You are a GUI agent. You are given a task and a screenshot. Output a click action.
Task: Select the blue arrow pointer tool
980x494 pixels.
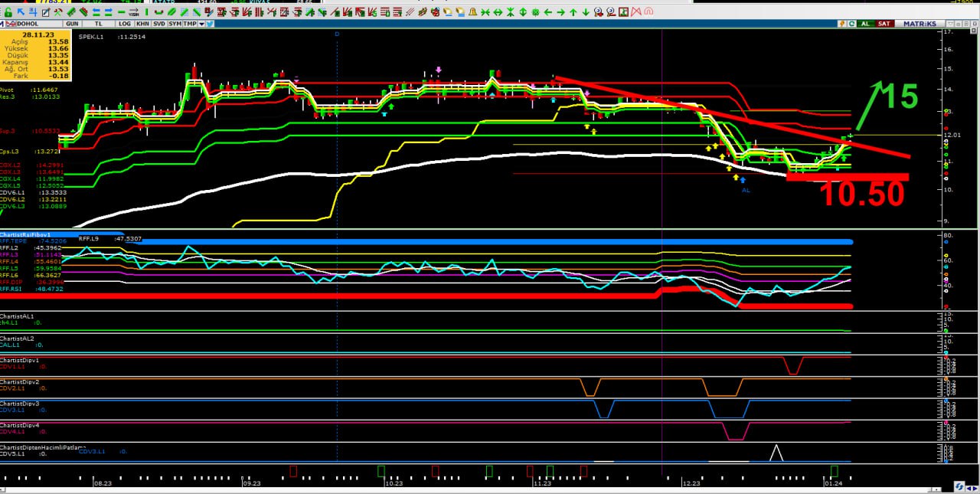[21, 12]
